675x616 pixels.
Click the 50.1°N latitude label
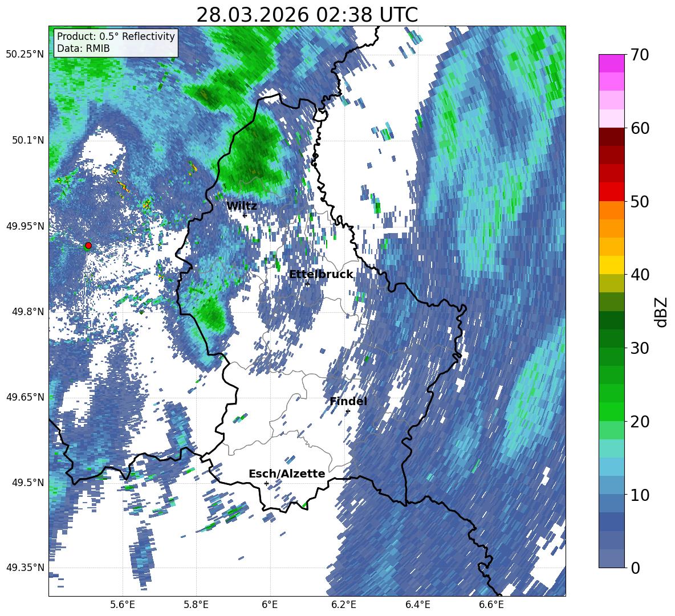28,140
